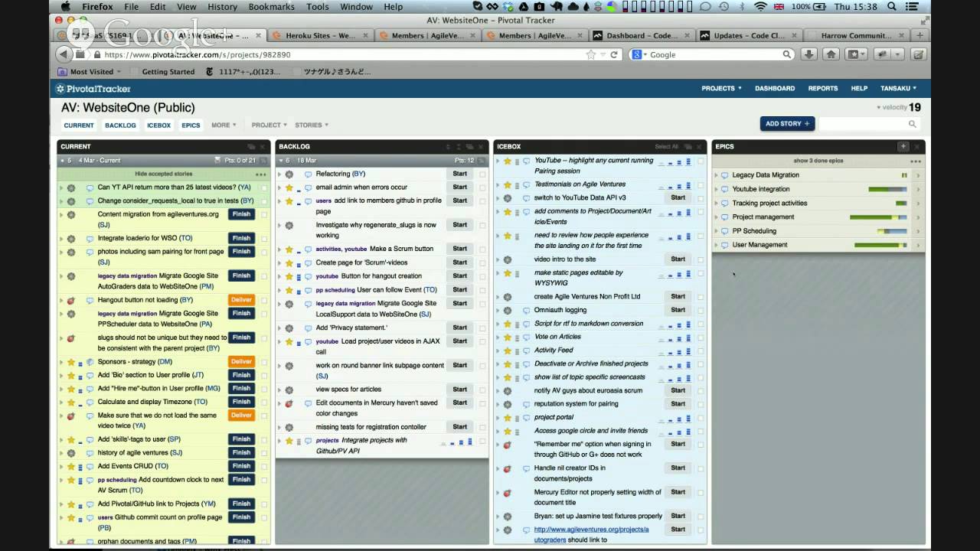Viewport: 980px width, 551px height.
Task: Switch to the 'Heroku Sites' browser tab
Action: coord(320,35)
